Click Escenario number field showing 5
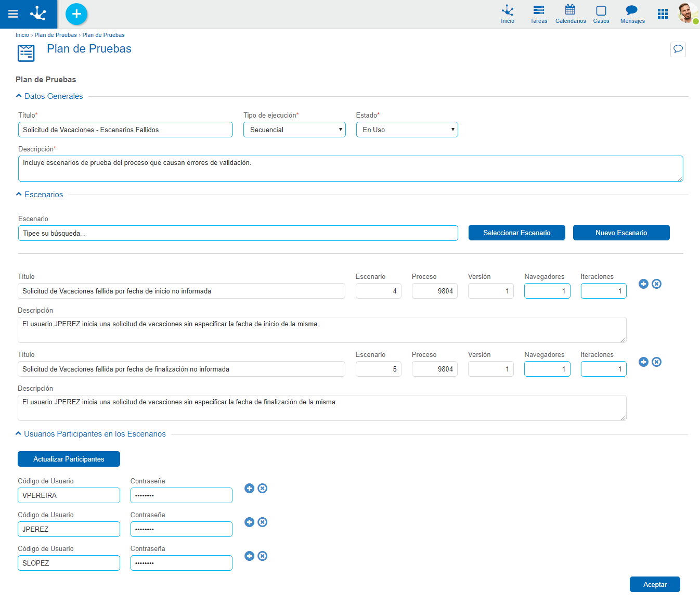The width and height of the screenshot is (700, 602). (379, 369)
